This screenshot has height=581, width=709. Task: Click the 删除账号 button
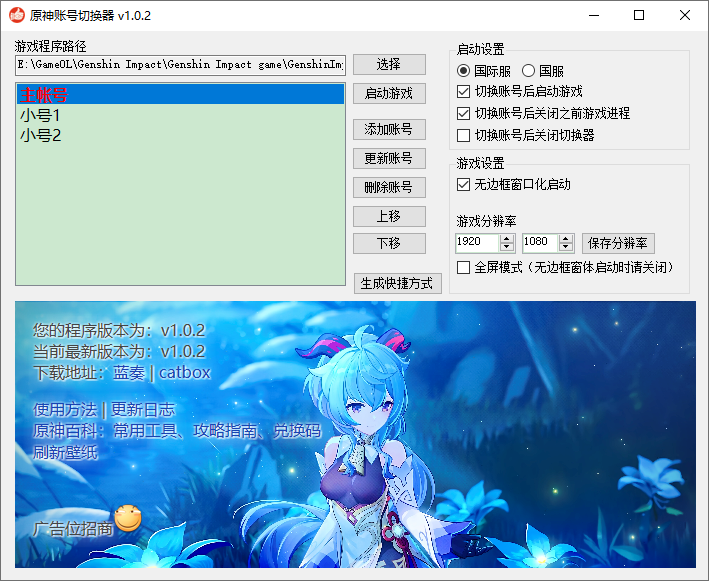389,188
